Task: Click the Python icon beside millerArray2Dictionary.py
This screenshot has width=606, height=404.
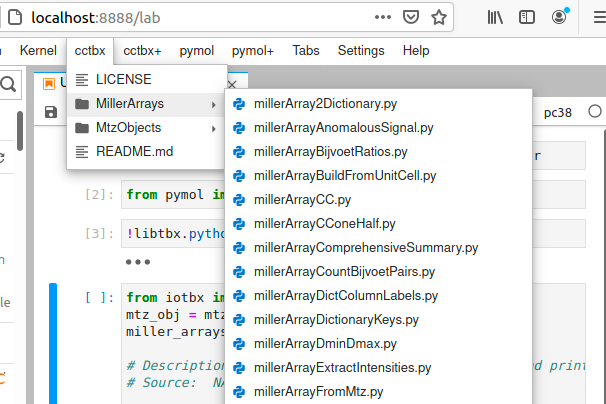Action: tap(239, 104)
